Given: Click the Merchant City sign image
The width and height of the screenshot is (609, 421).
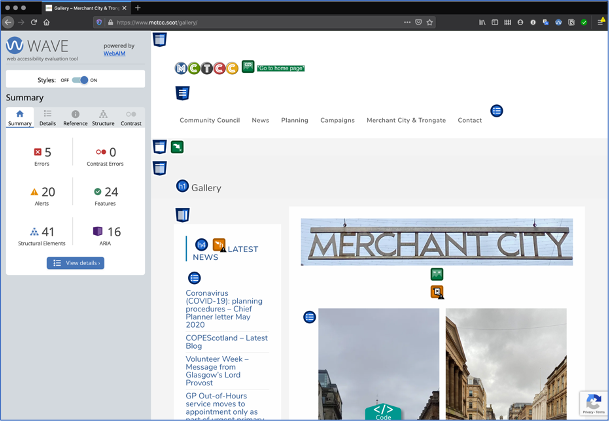Looking at the screenshot, I should click(437, 242).
